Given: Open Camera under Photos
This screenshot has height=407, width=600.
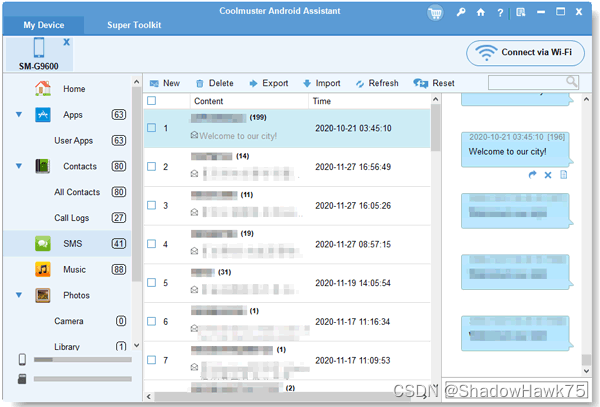Looking at the screenshot, I should tap(68, 321).
